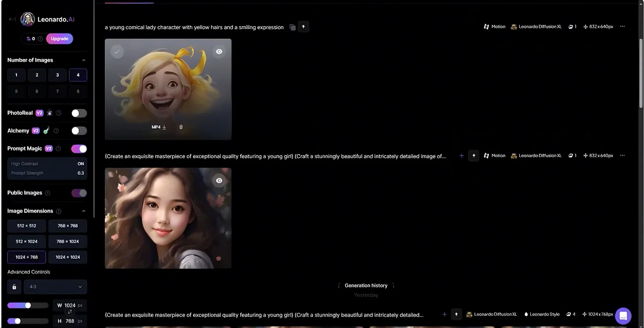Click the Leonardo.Ai back arrow
The image size is (644, 328).
click(x=12, y=19)
